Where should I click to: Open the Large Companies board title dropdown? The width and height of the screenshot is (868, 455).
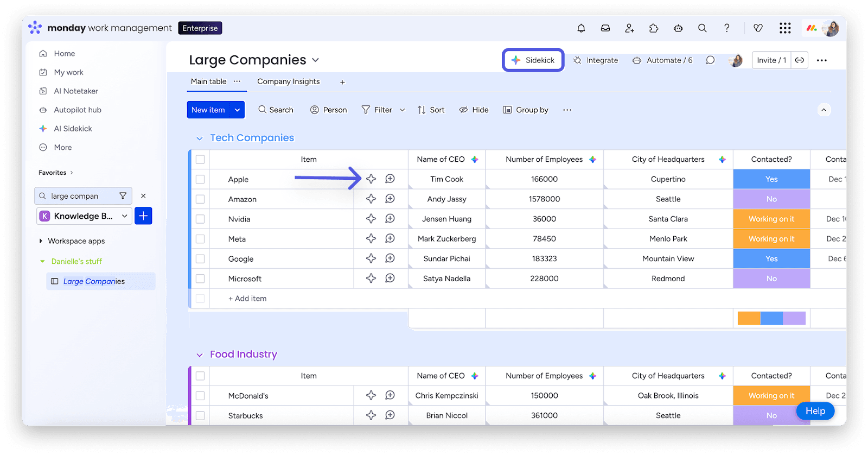(316, 60)
